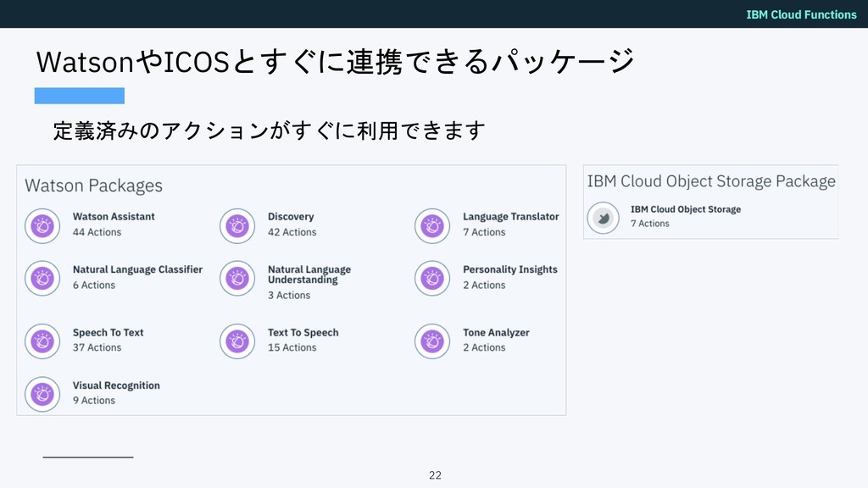Open the Discovery package icon
The height and width of the screenshot is (488, 868).
237,225
